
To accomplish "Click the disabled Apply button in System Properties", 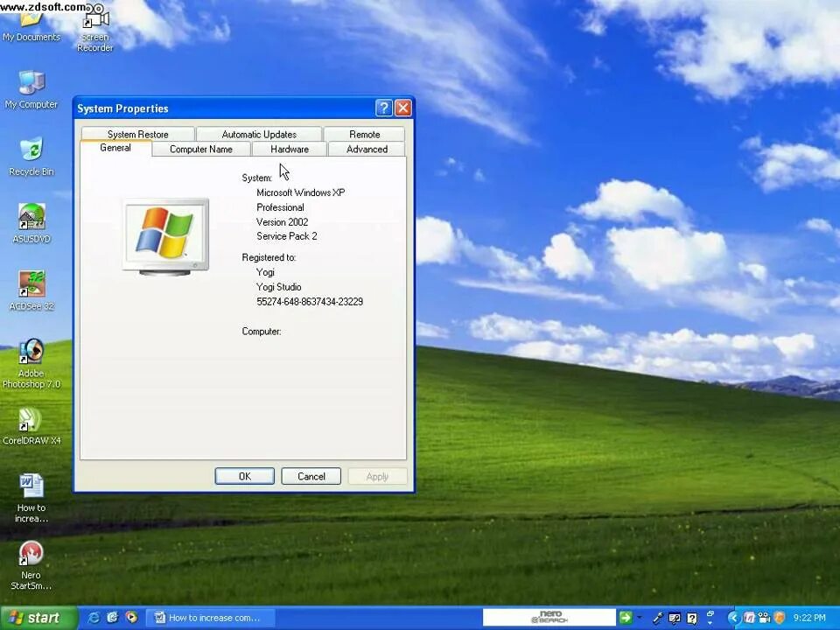I will pos(377,476).
